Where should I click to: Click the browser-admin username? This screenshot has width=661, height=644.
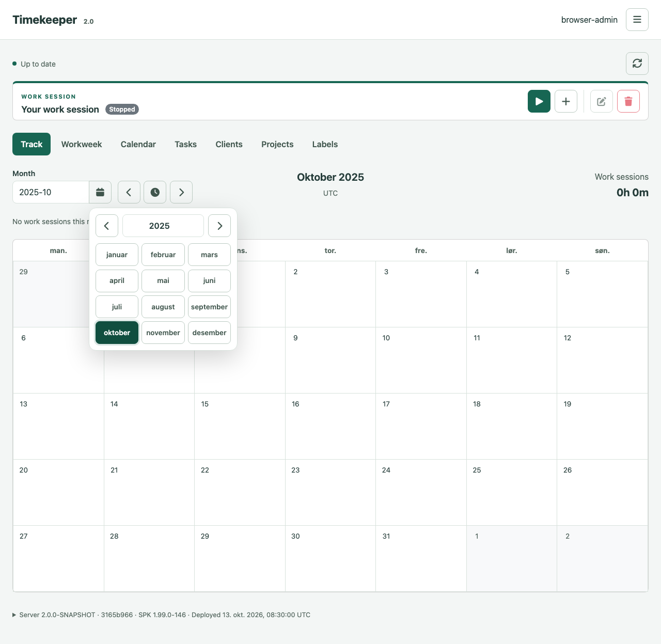click(589, 20)
